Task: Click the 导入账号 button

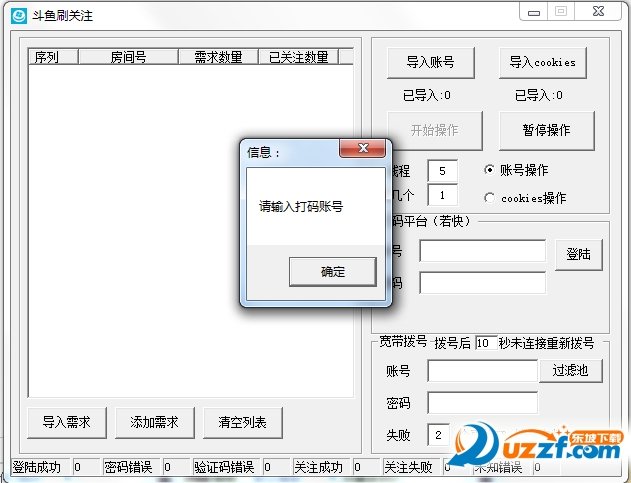Action: [431, 62]
